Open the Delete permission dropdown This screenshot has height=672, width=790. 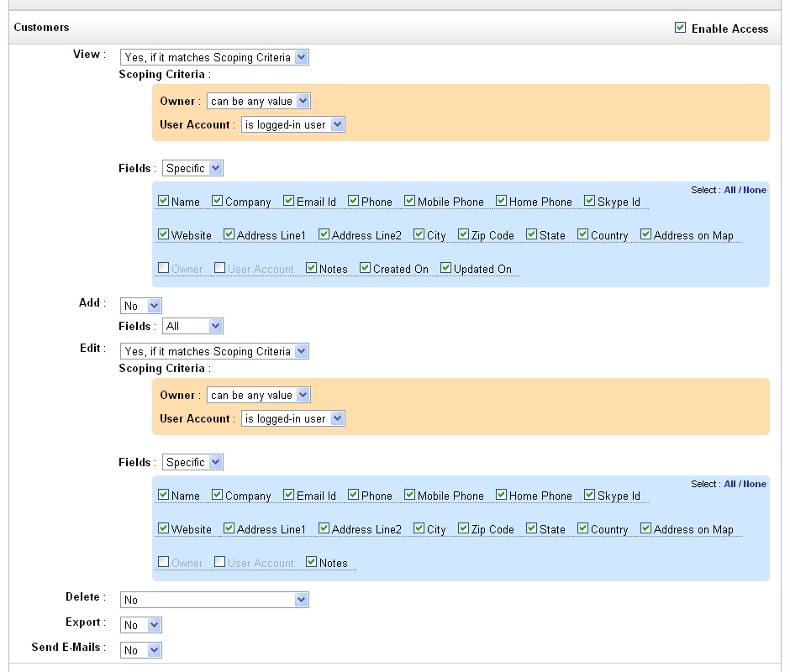click(x=303, y=600)
